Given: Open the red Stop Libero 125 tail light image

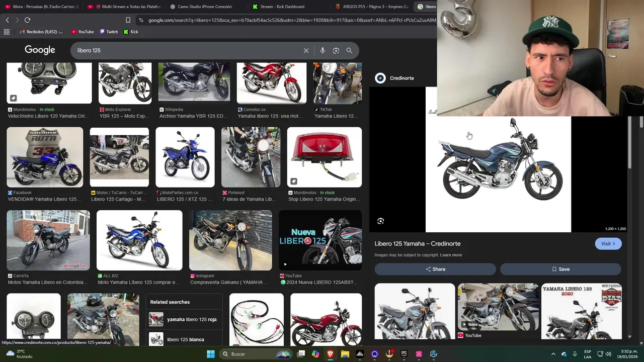Looking at the screenshot, I should tap(324, 157).
